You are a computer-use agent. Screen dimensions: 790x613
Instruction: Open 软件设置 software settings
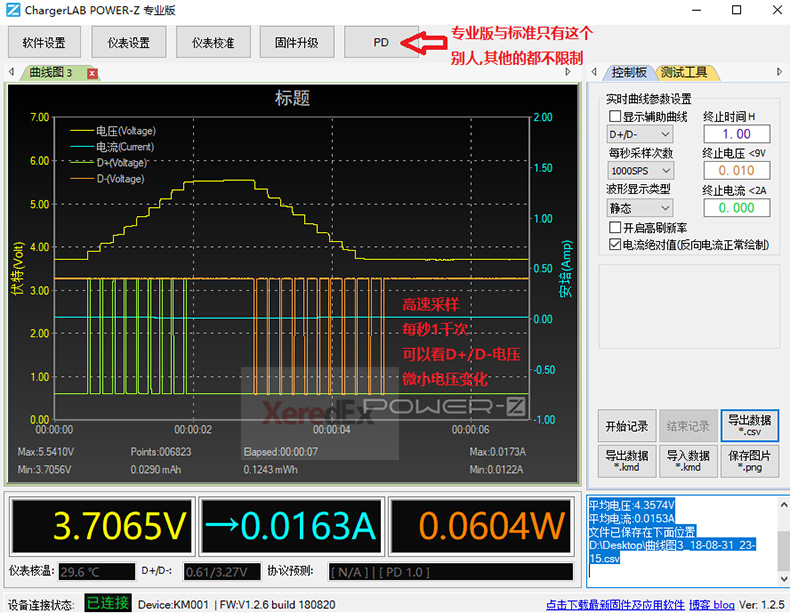44,42
